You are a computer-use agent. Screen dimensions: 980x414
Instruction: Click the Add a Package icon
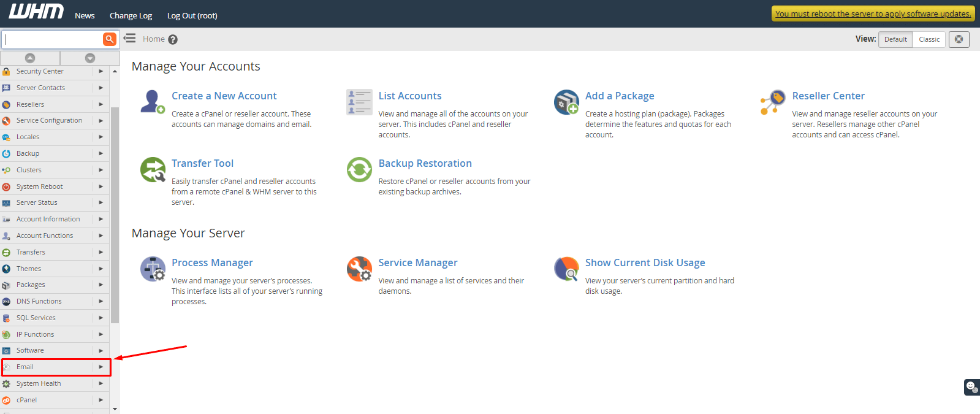pyautogui.click(x=566, y=102)
